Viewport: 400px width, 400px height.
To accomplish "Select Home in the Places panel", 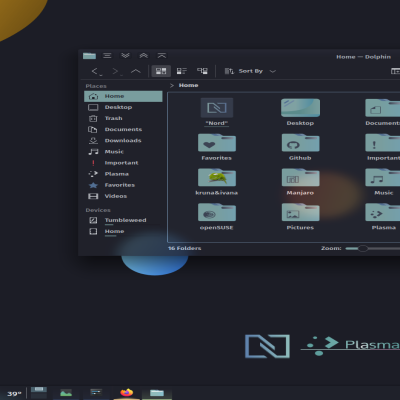I will coord(123,96).
